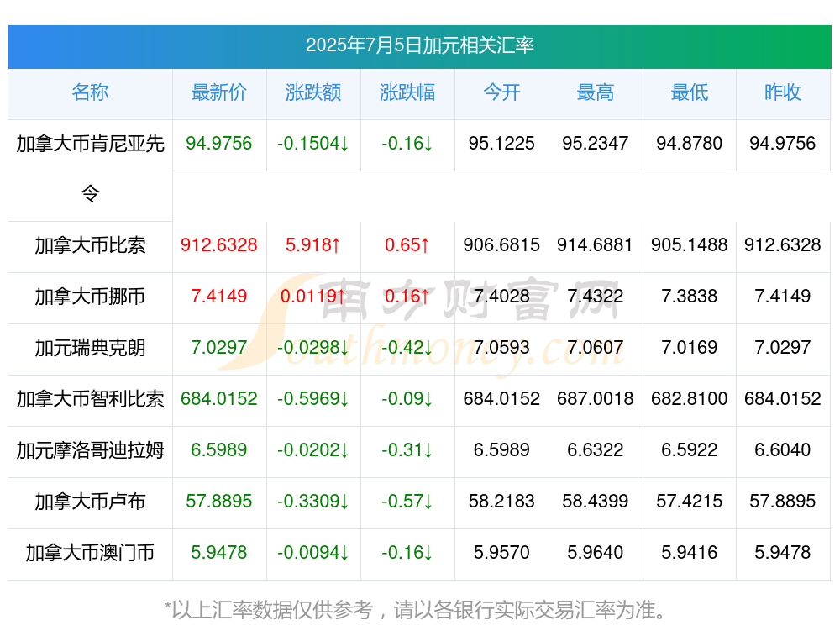The image size is (840, 636).
Task: Click the low value 7.3838
Action: [x=690, y=297]
